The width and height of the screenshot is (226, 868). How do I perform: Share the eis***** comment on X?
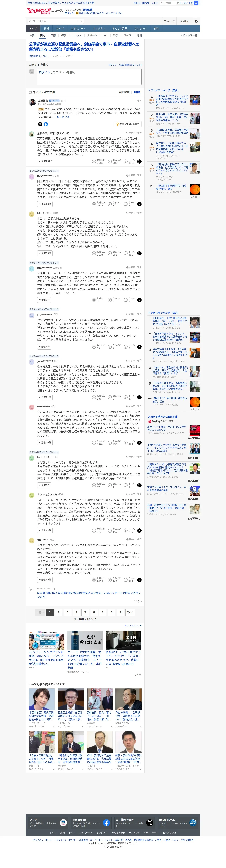pos(139,580)
